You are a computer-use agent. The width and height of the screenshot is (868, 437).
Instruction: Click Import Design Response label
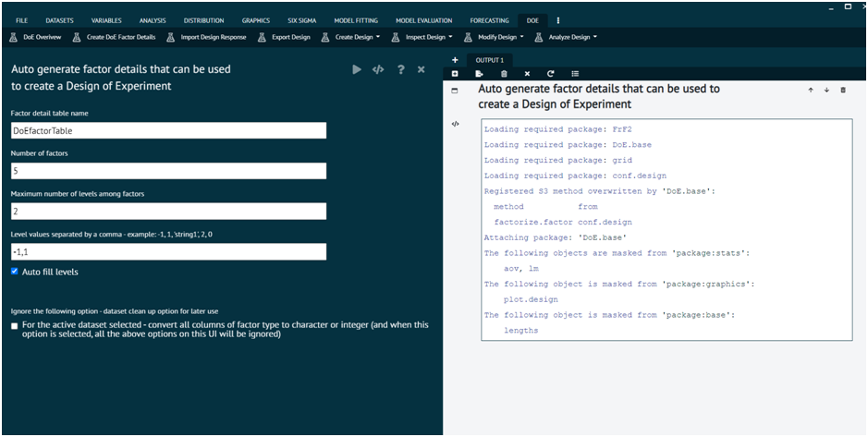tap(214, 38)
